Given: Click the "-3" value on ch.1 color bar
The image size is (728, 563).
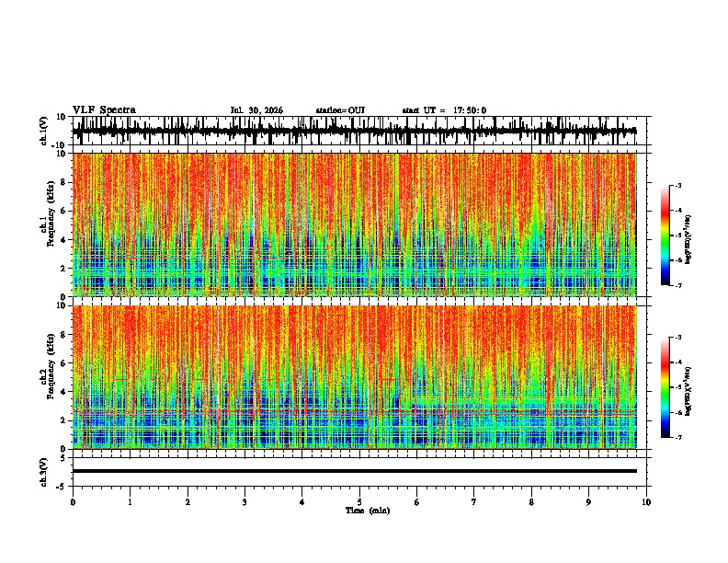Looking at the screenshot, I should (x=677, y=186).
